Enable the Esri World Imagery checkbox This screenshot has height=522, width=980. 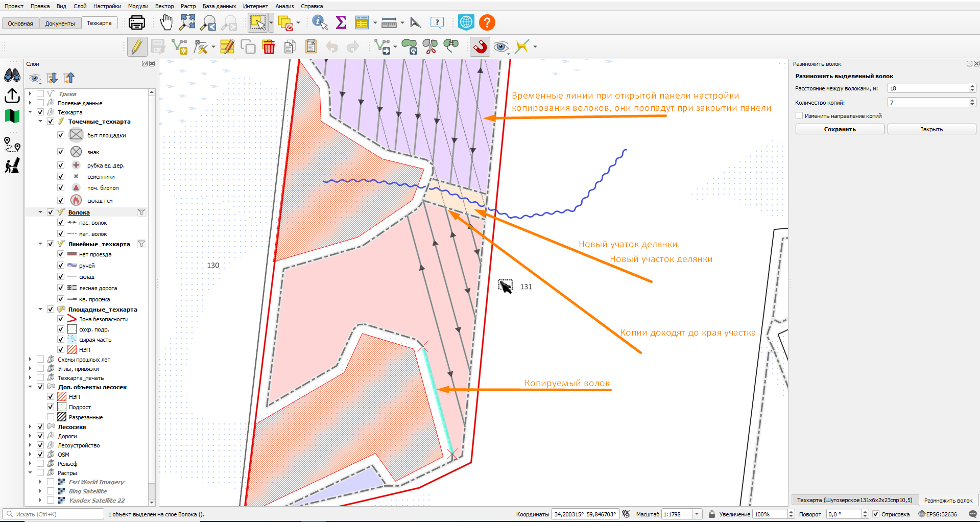tap(51, 482)
